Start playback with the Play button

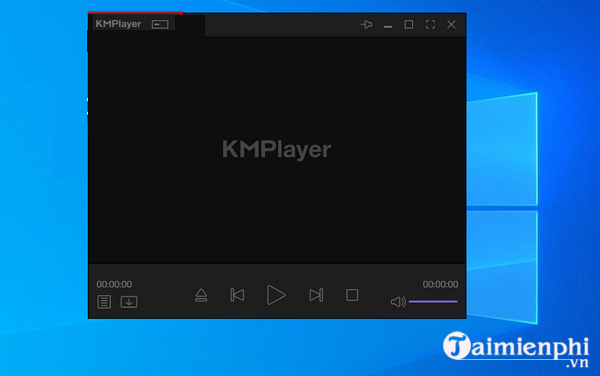click(x=276, y=295)
